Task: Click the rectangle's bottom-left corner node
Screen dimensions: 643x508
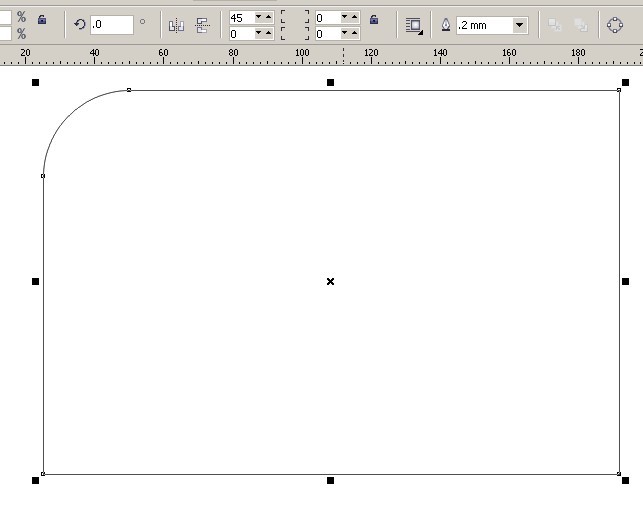Action: [x=43, y=474]
